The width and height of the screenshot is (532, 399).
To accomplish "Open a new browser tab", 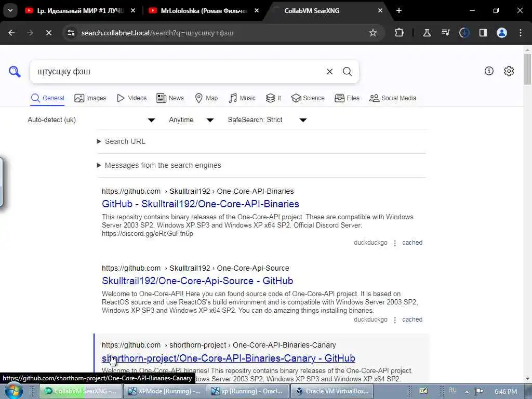I will coord(399,10).
